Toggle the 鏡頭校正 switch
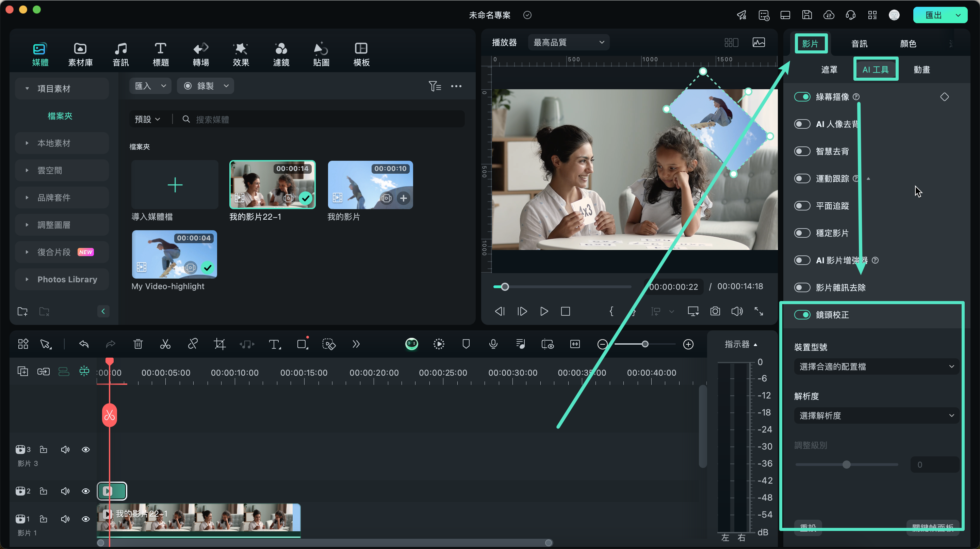The width and height of the screenshot is (980, 549). click(802, 315)
